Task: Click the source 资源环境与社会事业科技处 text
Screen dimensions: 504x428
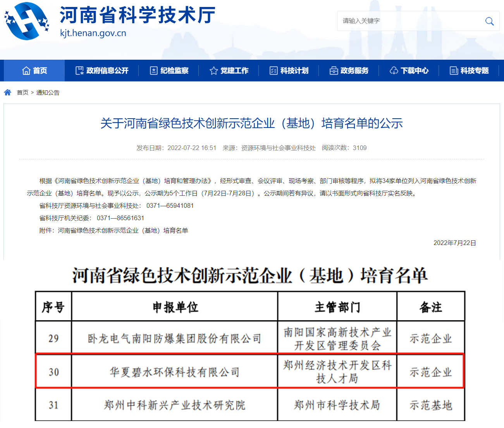Action: click(x=278, y=148)
